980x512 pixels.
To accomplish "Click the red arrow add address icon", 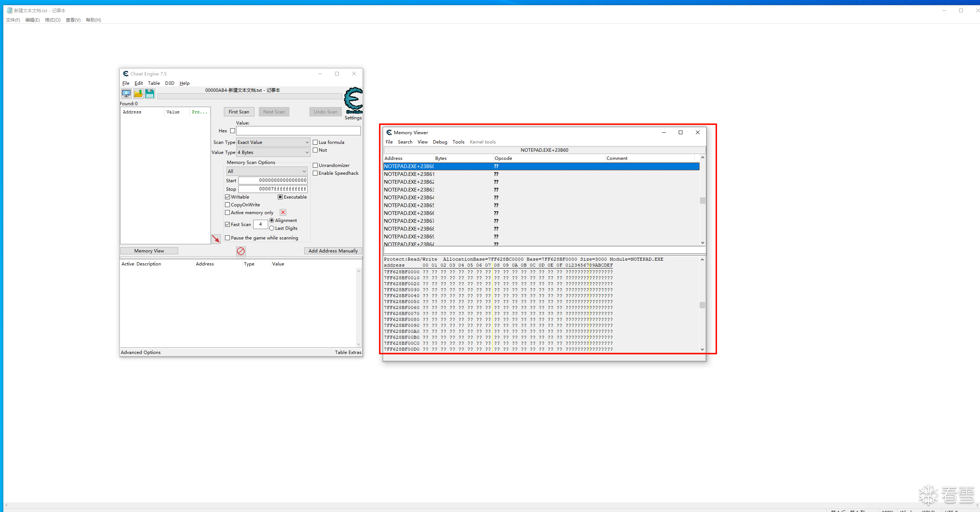I will click(x=216, y=238).
